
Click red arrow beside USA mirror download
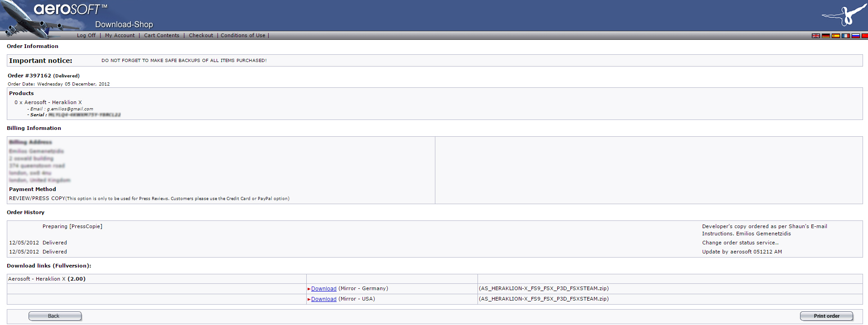tap(309, 299)
